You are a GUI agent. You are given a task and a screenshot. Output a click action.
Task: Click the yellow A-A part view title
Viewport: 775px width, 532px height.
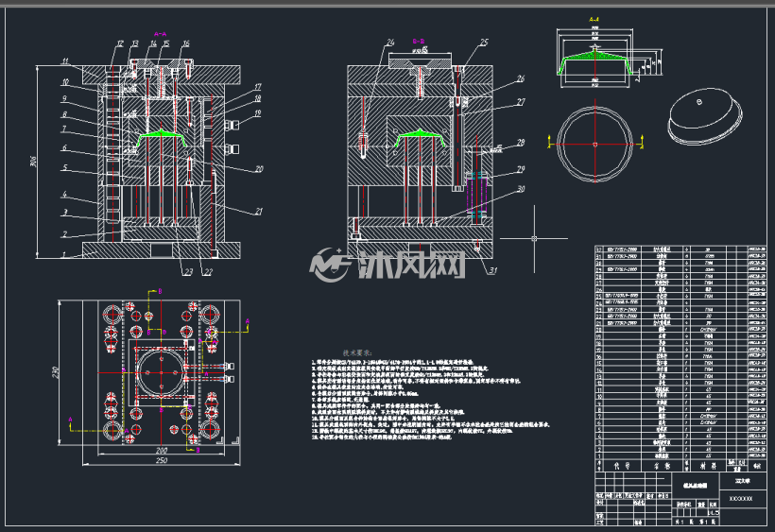tap(594, 19)
